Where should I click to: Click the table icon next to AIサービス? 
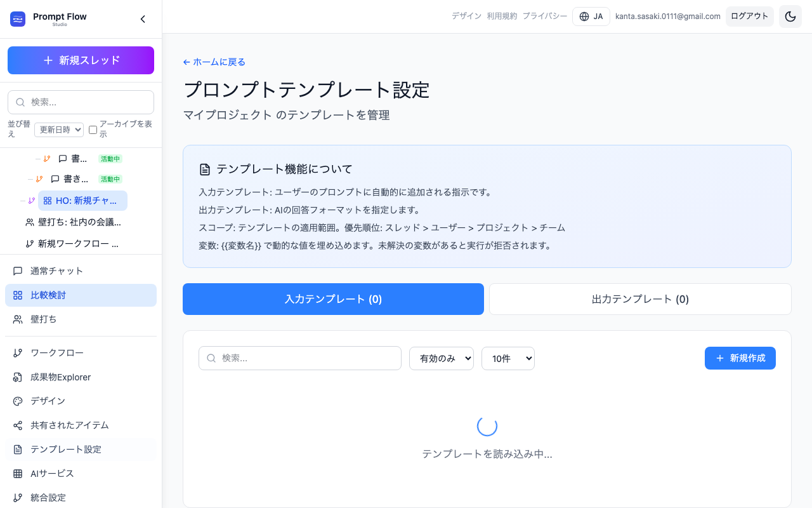pyautogui.click(x=18, y=474)
